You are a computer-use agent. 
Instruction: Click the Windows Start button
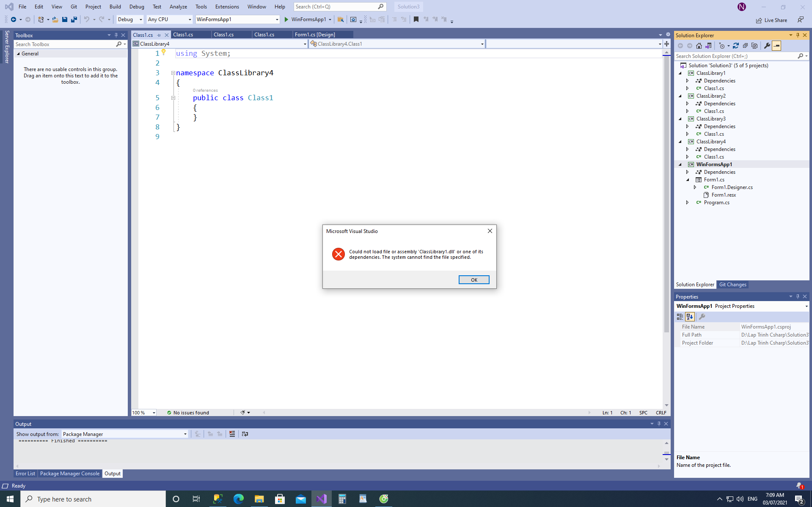(10, 499)
